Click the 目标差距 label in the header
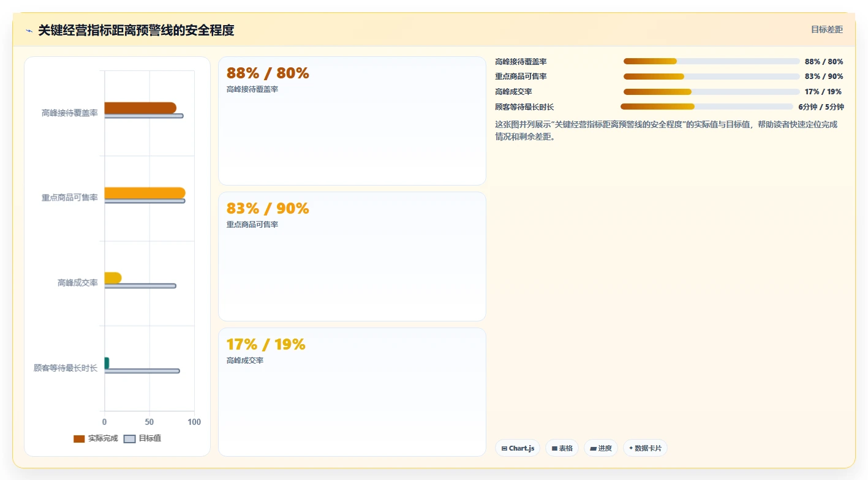Viewport: 868px width, 480px height. (827, 29)
